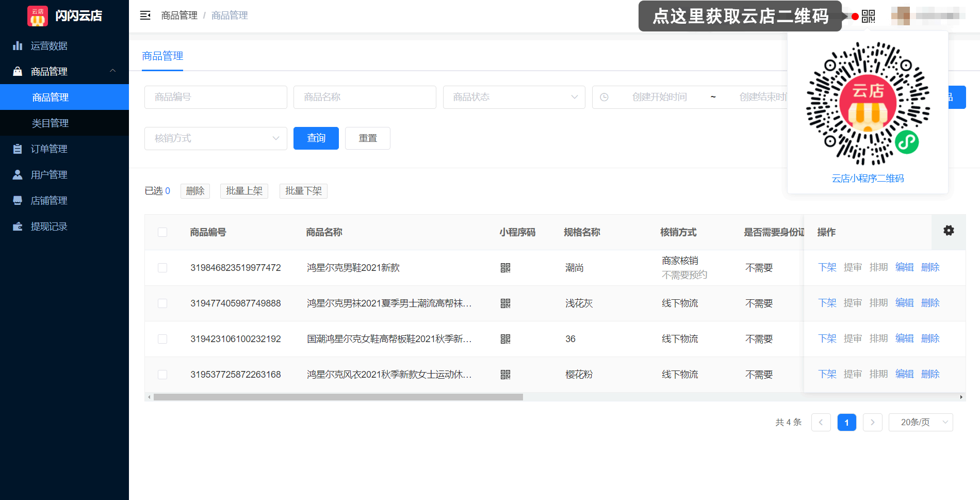Click 编辑 for product 319537725872263168
980x500 pixels.
pos(905,374)
